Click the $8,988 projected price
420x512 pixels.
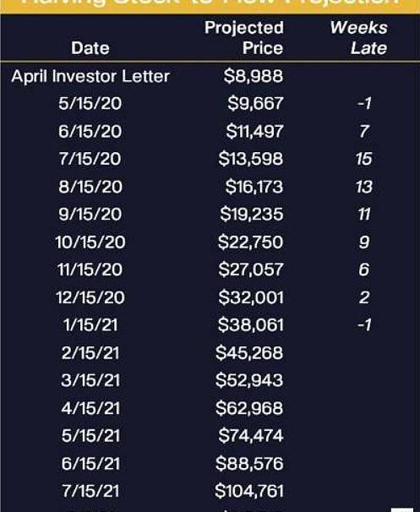click(254, 76)
